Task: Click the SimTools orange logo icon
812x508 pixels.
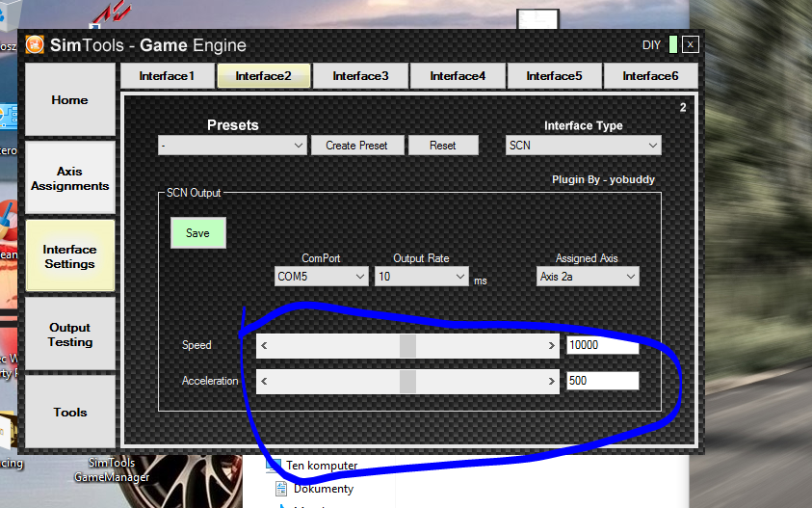Action: tap(35, 44)
